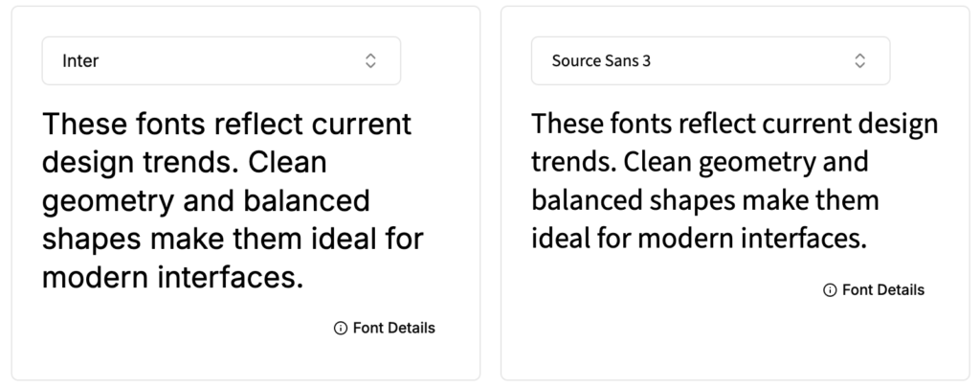
Task: Click the chevron icon in the Source Sans 3 selector
Action: click(860, 61)
